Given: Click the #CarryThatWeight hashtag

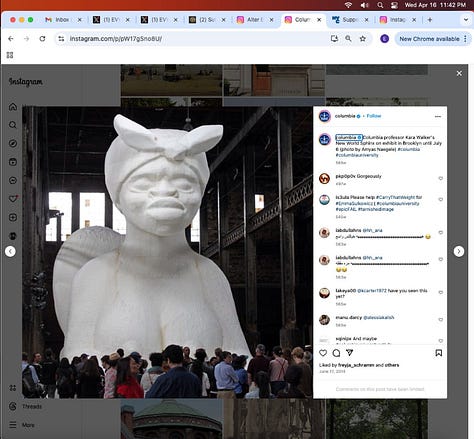Looking at the screenshot, I should (396, 197).
